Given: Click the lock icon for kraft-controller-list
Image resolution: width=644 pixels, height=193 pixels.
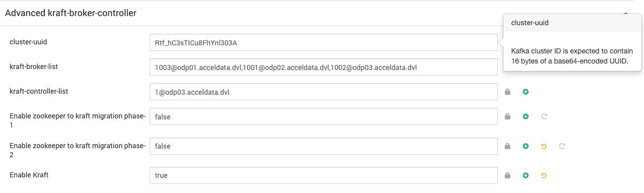Looking at the screenshot, I should (x=508, y=92).
